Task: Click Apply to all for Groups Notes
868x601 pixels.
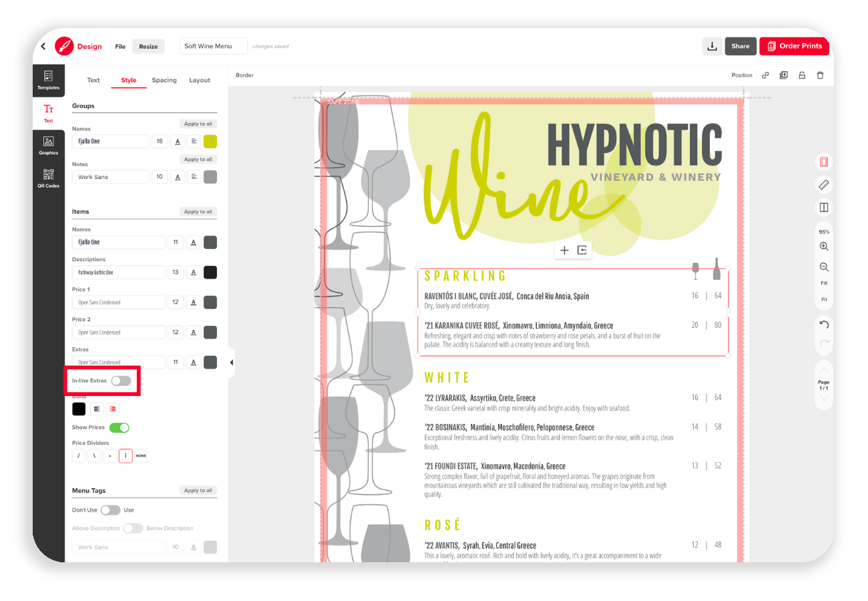Action: 198,160
